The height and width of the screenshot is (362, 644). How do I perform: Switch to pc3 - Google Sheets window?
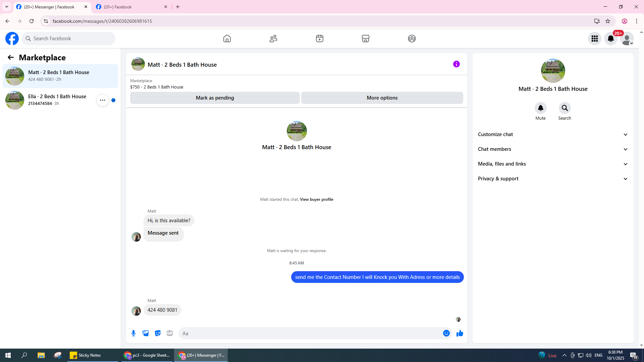[x=147, y=355]
